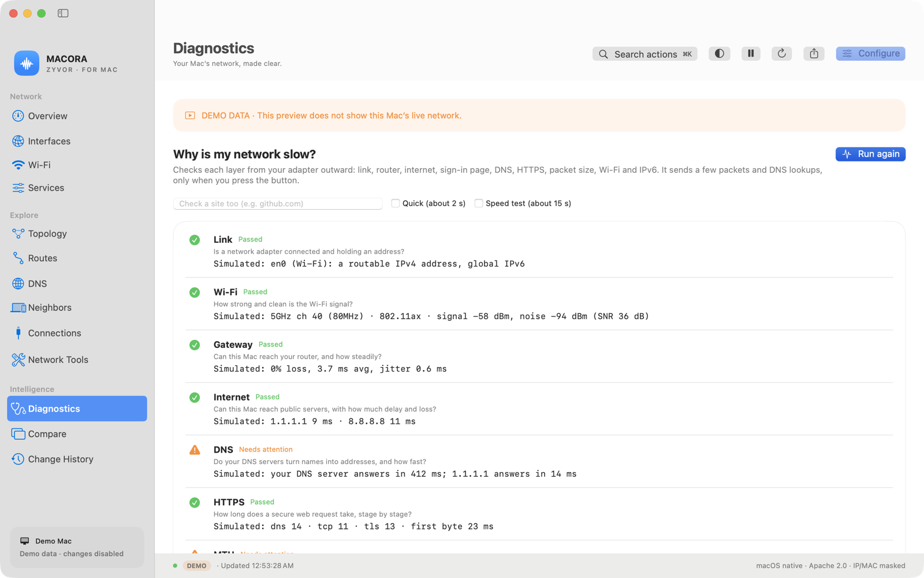The height and width of the screenshot is (578, 924).
Task: Open Interfaces in the sidebar
Action: tap(77, 141)
